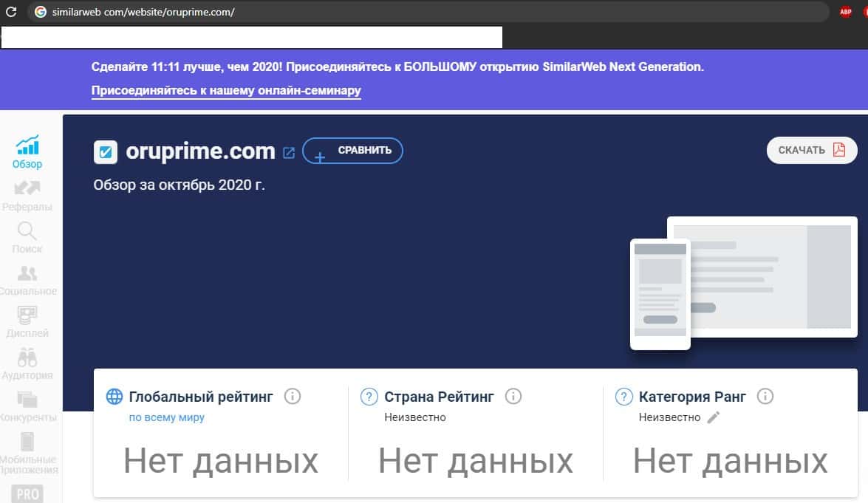Click the globe icon beside Глобальный рейтинг
Viewport: 868px width, 503px height.
click(114, 396)
